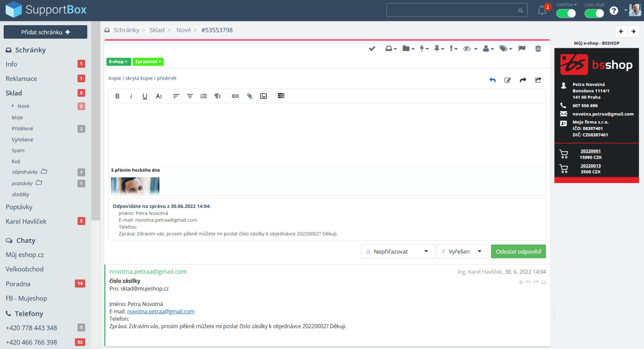Insert a link in the editor
644x349 pixels.
click(235, 96)
